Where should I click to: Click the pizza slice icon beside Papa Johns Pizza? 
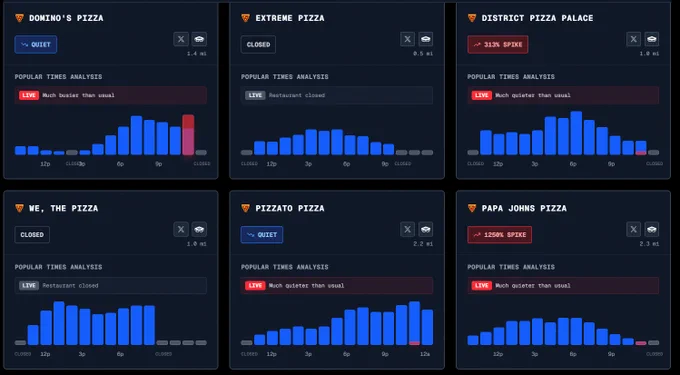(472, 208)
